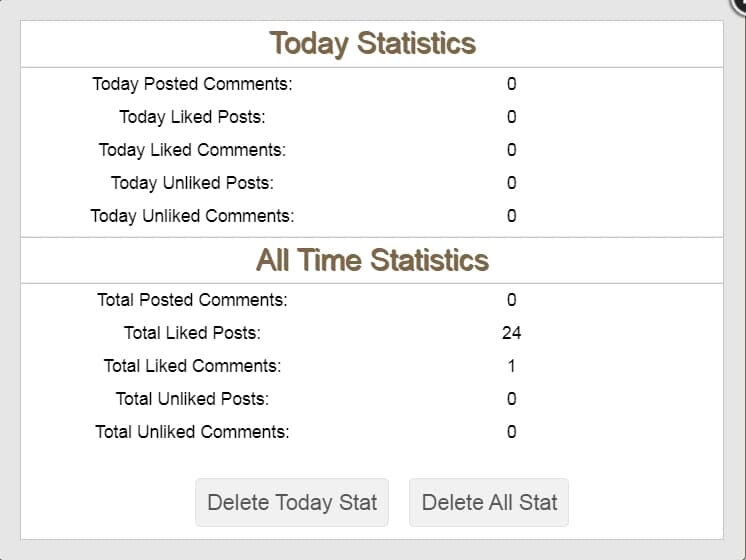The height and width of the screenshot is (560, 746).
Task: Select the Total Liked Posts value 24
Action: [x=511, y=333]
